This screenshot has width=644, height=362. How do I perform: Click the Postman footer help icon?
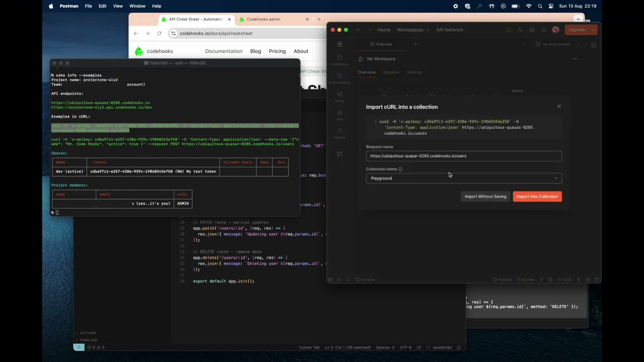click(x=597, y=280)
